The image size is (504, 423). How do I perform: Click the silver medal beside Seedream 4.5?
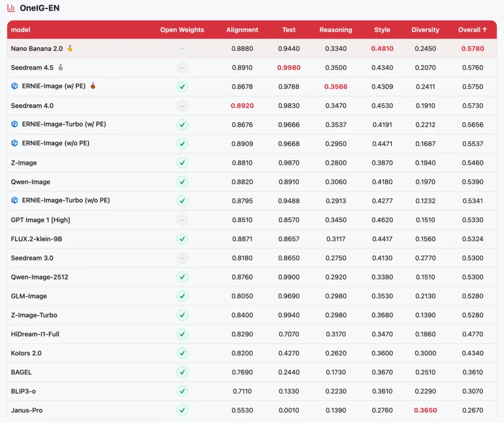click(61, 68)
